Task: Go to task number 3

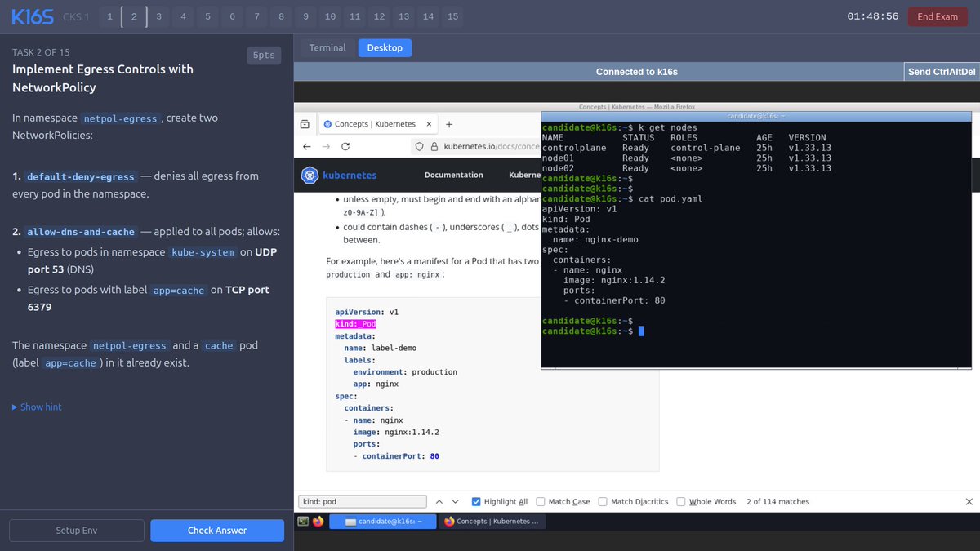Action: tap(158, 16)
